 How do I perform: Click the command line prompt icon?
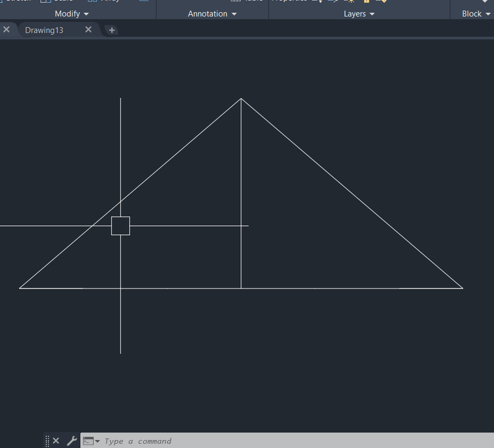tap(88, 441)
